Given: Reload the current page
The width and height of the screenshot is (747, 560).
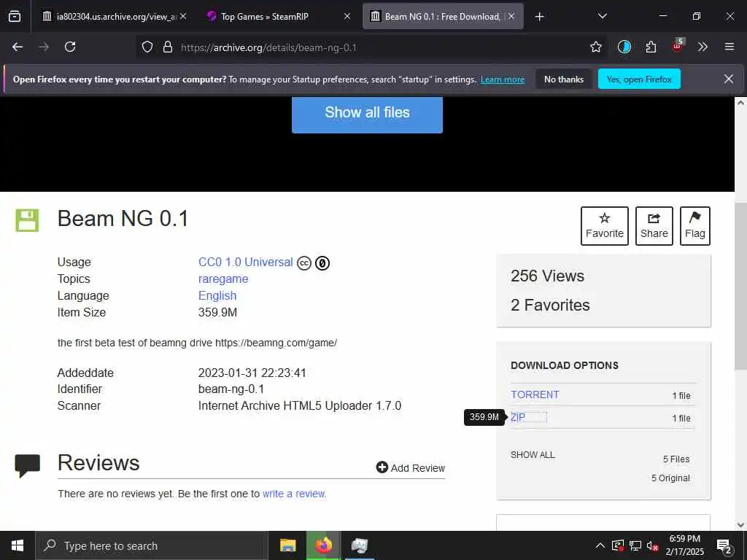Looking at the screenshot, I should tap(70, 47).
